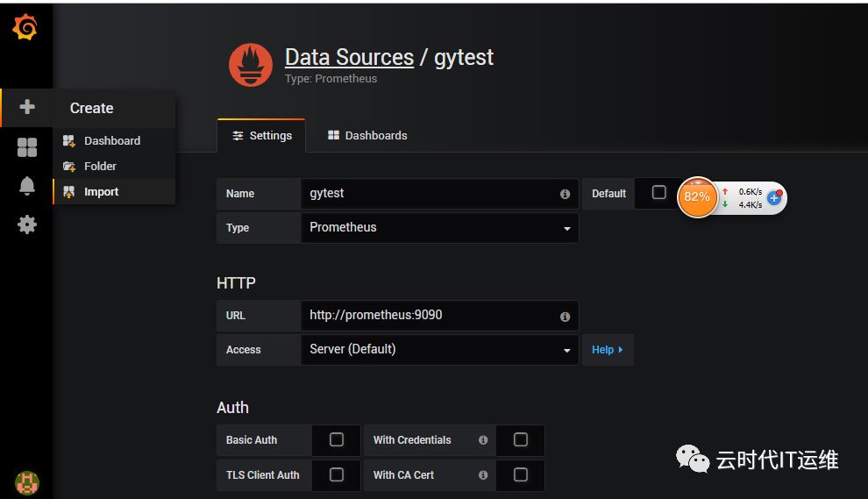This screenshot has width=868, height=499.
Task: Click the Grafana logo icon
Action: (x=25, y=28)
